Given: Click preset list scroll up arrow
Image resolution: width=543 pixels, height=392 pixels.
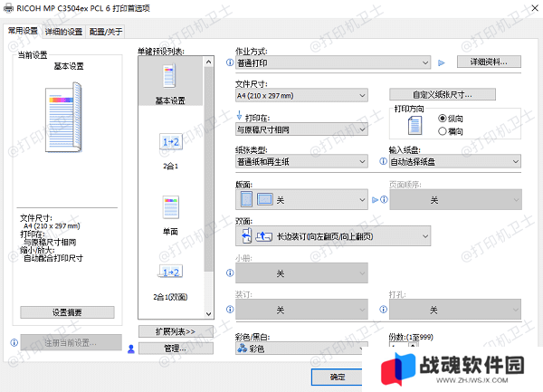Looking at the screenshot, I should click(x=208, y=62).
